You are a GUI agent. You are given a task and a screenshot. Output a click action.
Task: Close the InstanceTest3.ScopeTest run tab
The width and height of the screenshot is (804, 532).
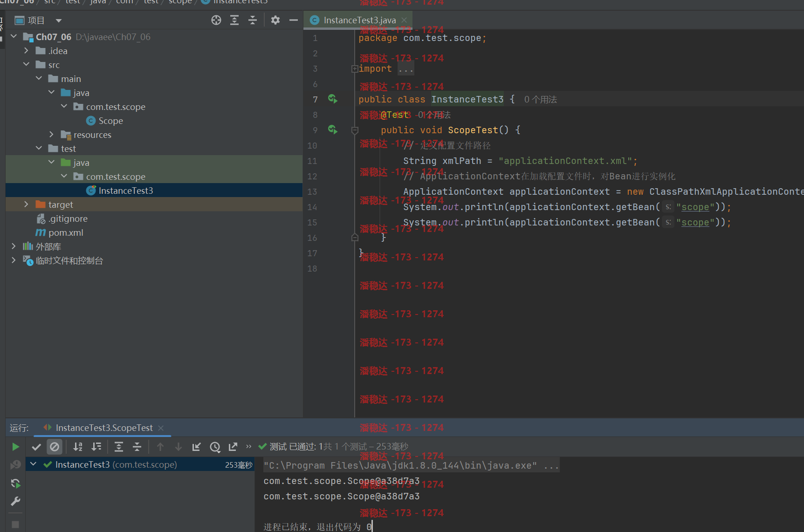click(x=161, y=428)
